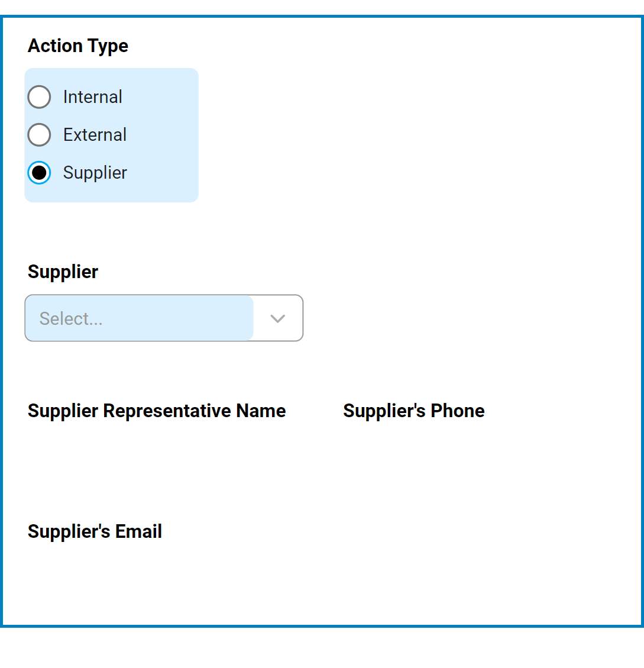This screenshot has height=668, width=644.
Task: Click the "Supplier" radio option text
Action: coord(95,173)
